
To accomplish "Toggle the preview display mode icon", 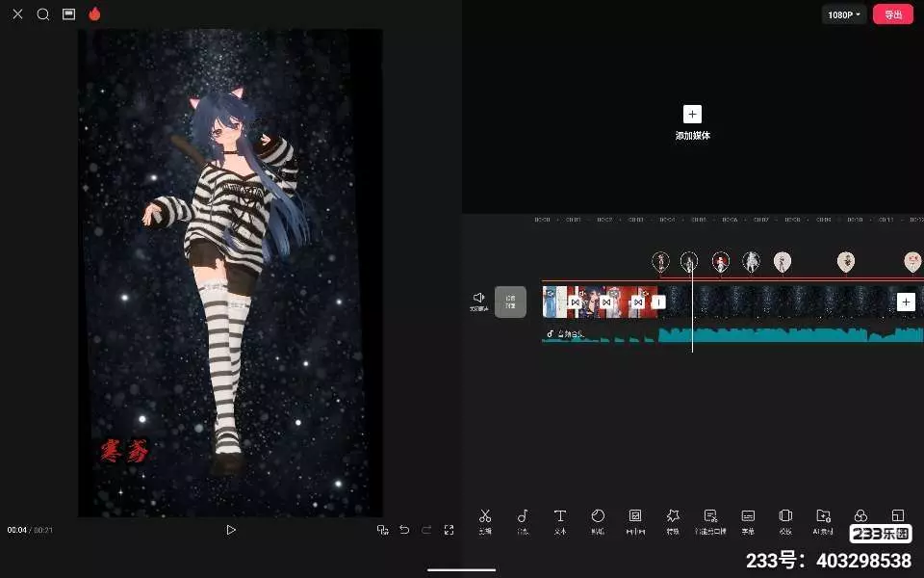I will (x=68, y=14).
